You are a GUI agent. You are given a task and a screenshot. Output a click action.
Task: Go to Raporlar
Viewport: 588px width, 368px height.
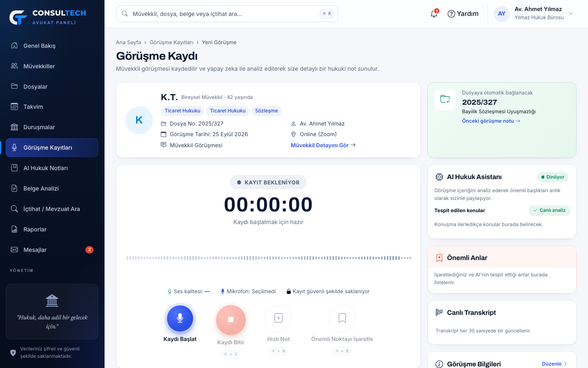[52, 229]
